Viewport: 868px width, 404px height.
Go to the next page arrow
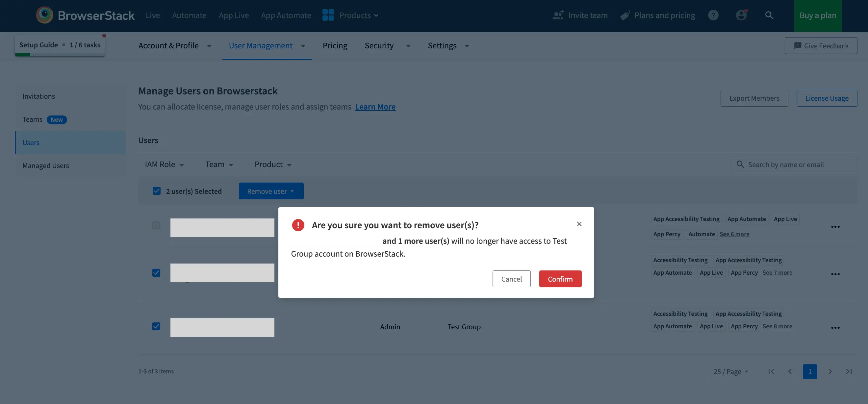click(830, 371)
